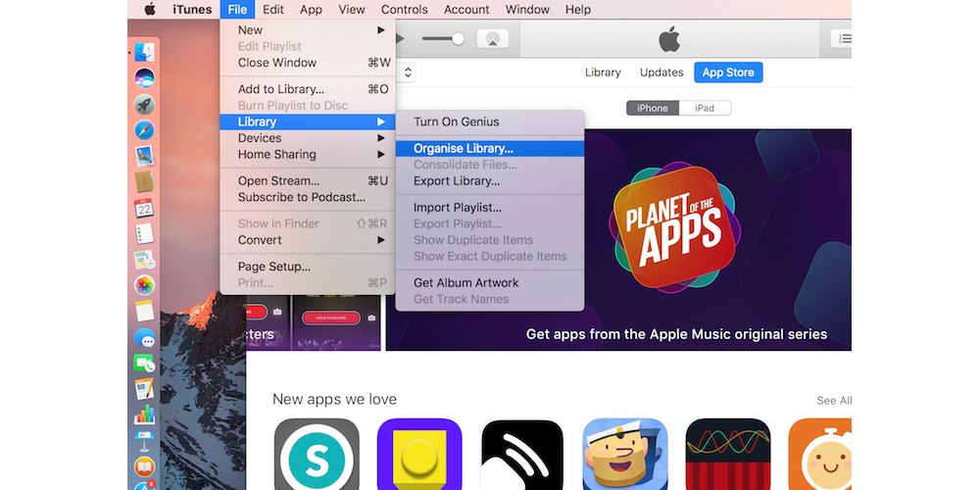Screen dimensions: 980x490
Task: Click the AirPlay button in iTunes toolbar
Action: (493, 39)
